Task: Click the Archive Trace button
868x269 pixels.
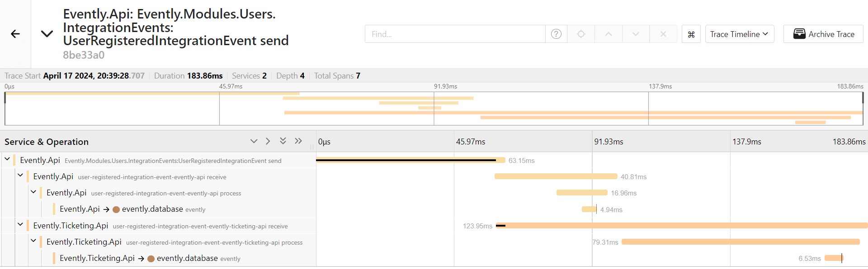Action: (823, 34)
